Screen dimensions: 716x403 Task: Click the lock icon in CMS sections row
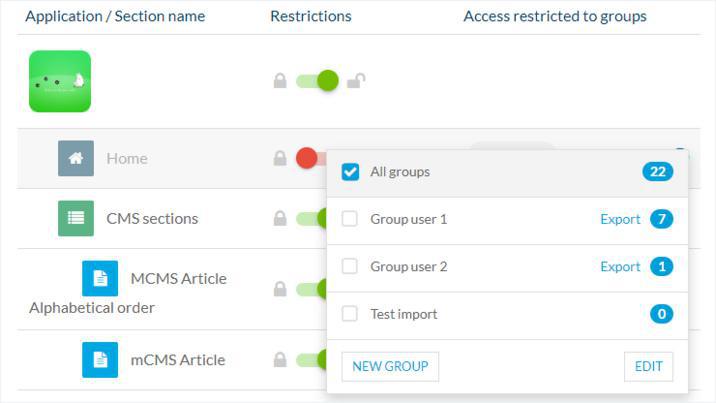pos(280,218)
